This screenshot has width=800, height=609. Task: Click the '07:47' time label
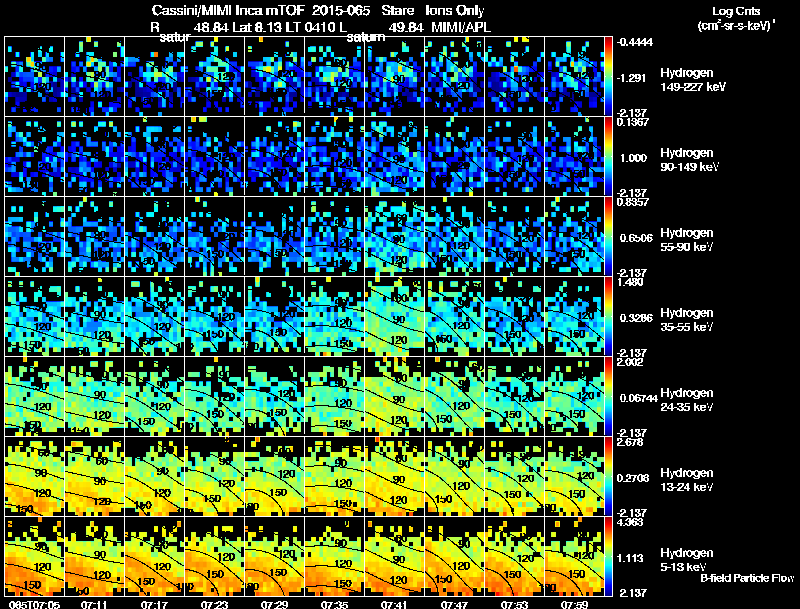tap(454, 605)
